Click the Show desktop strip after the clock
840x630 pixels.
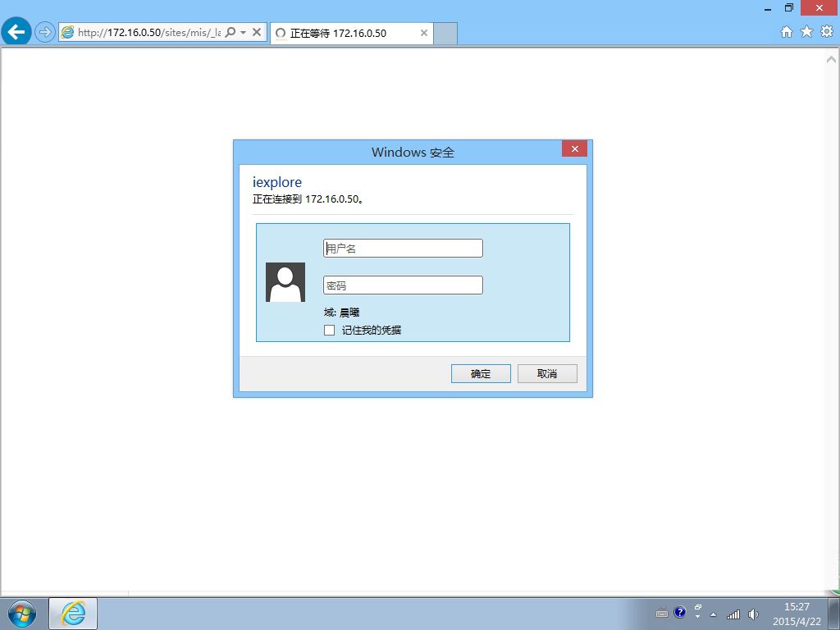pos(834,614)
